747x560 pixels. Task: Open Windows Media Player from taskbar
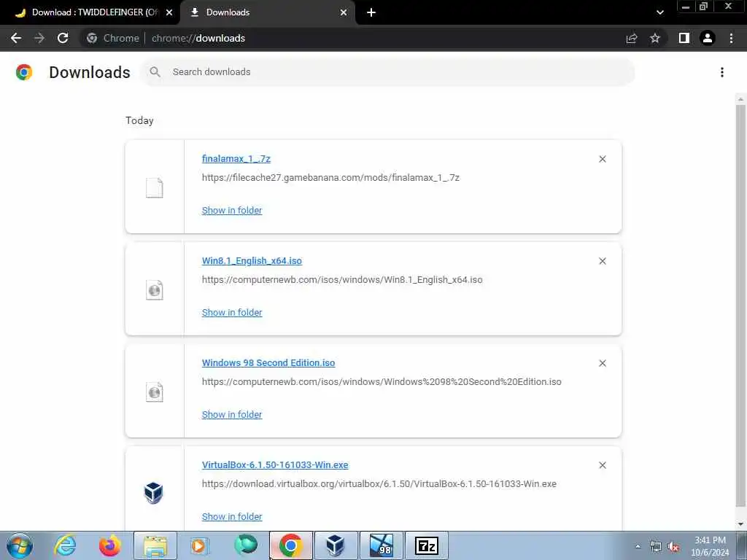click(x=200, y=545)
